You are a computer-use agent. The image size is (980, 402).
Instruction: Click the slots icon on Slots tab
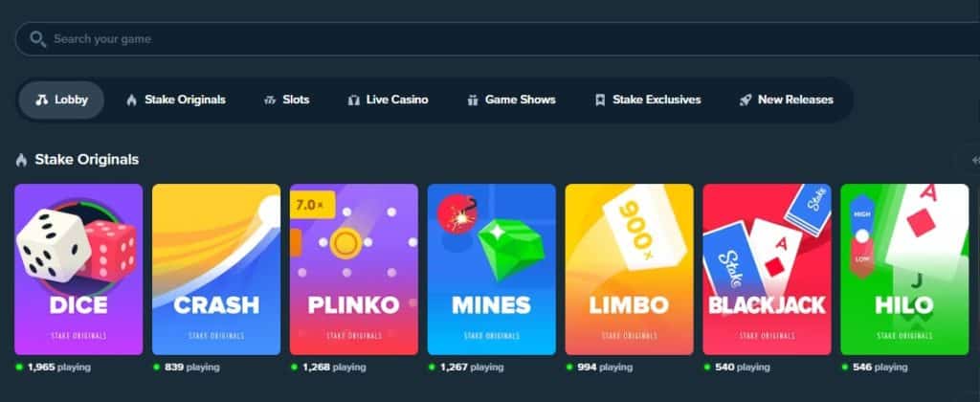pyautogui.click(x=270, y=100)
